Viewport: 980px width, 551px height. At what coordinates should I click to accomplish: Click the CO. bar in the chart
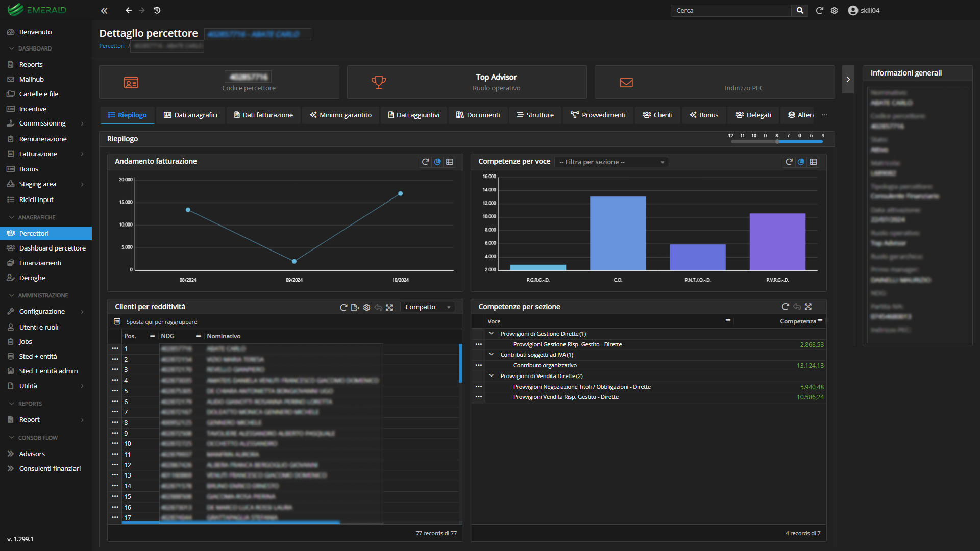[x=618, y=233]
